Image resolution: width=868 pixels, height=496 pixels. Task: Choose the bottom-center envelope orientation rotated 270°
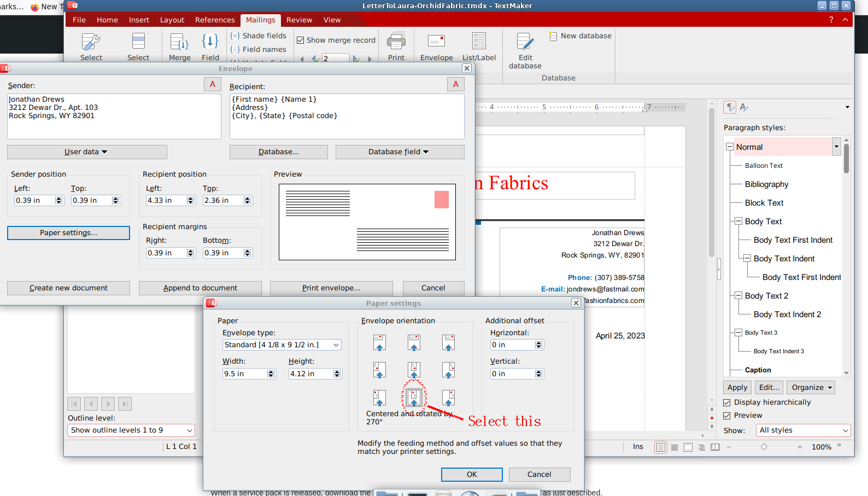(414, 398)
